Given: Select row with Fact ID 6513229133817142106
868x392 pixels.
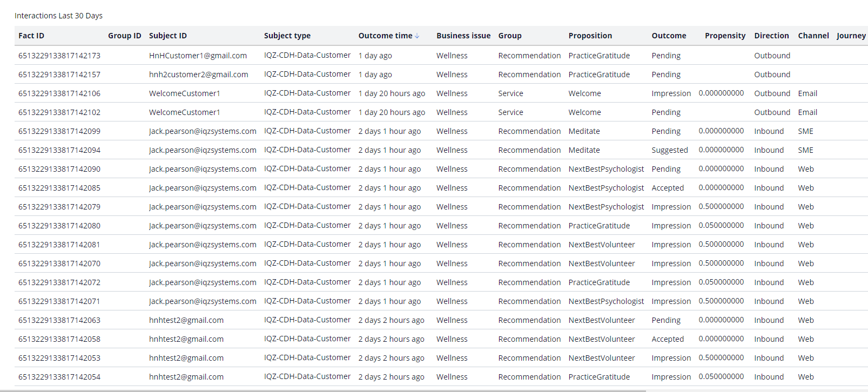Looking at the screenshot, I should (59, 93).
